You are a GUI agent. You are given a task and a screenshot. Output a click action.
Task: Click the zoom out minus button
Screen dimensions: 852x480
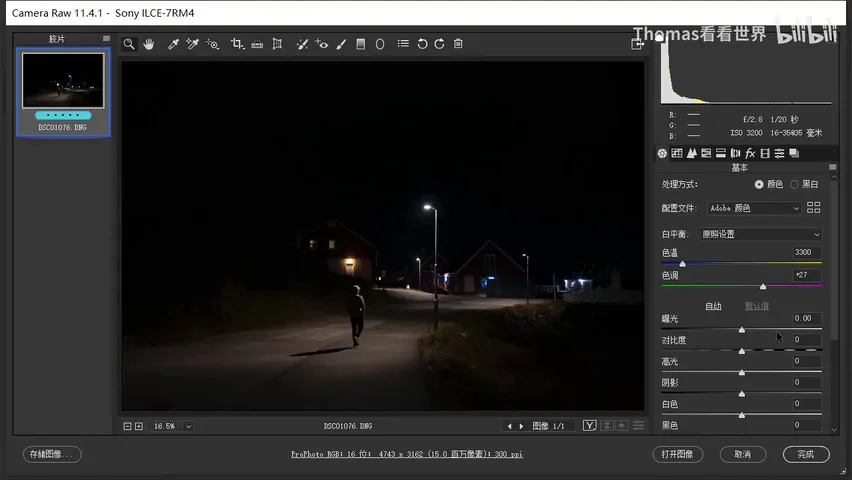tap(127, 426)
